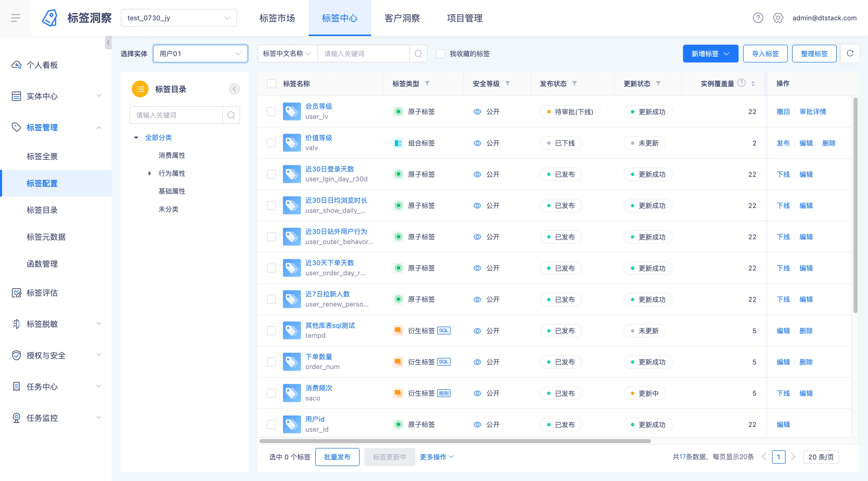Open 函数管理 in the sidebar
868x481 pixels.
pyautogui.click(x=42, y=264)
